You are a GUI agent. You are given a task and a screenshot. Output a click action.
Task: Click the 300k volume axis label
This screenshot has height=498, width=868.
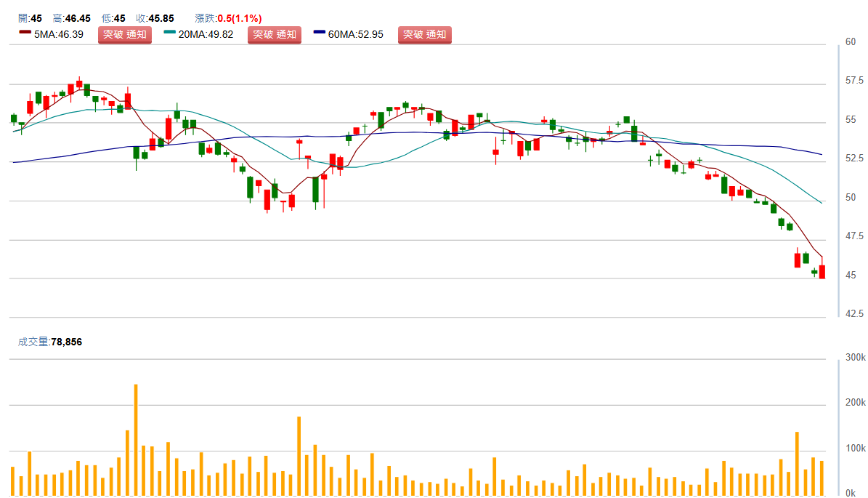click(x=855, y=357)
